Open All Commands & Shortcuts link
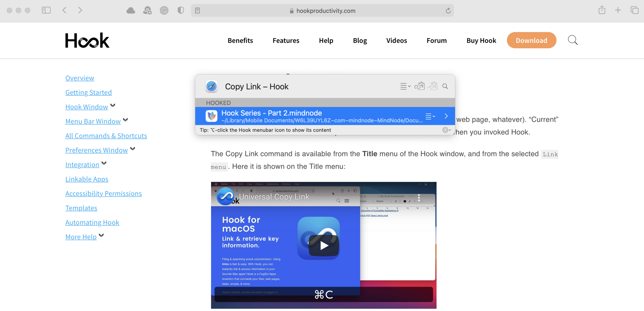 (x=106, y=136)
